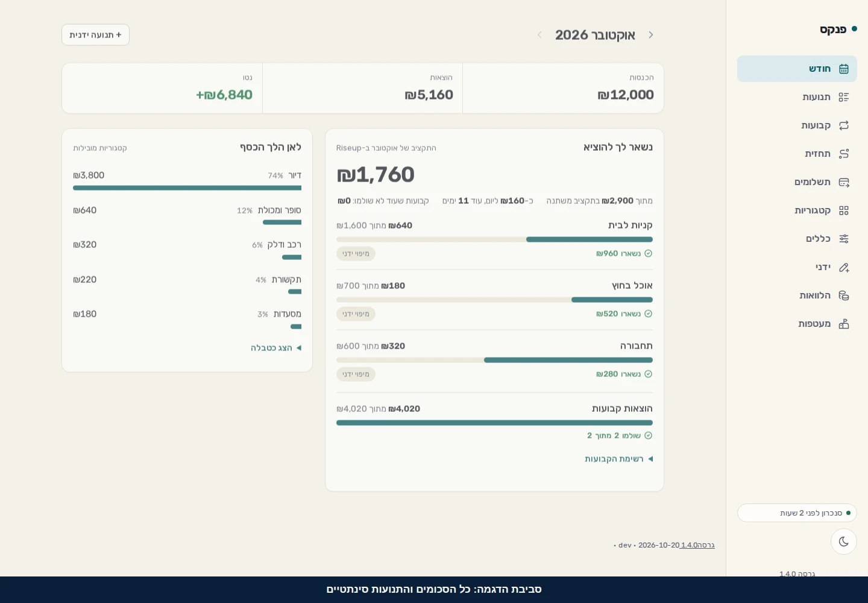Click the ידני pencil icon

coord(844,267)
